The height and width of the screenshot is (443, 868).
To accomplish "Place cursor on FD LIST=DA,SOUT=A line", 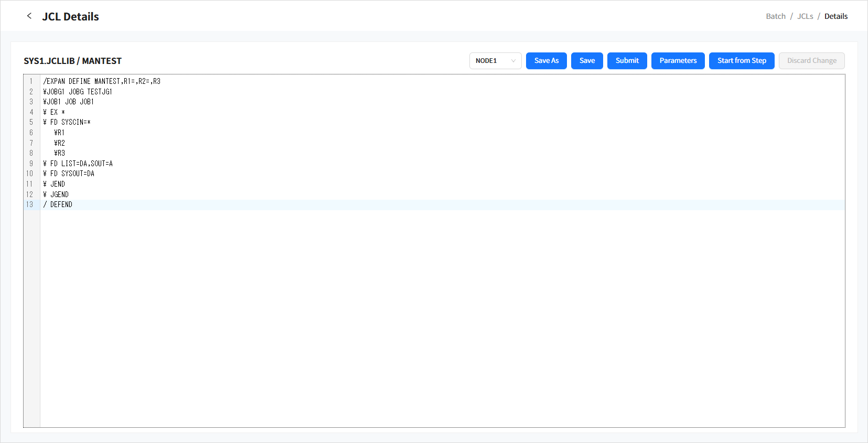I will click(78, 164).
